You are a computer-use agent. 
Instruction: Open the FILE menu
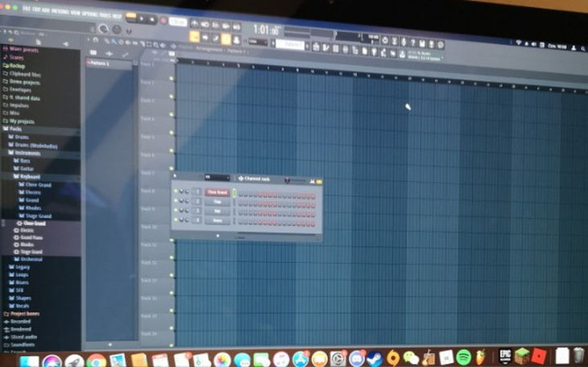[x=27, y=8]
